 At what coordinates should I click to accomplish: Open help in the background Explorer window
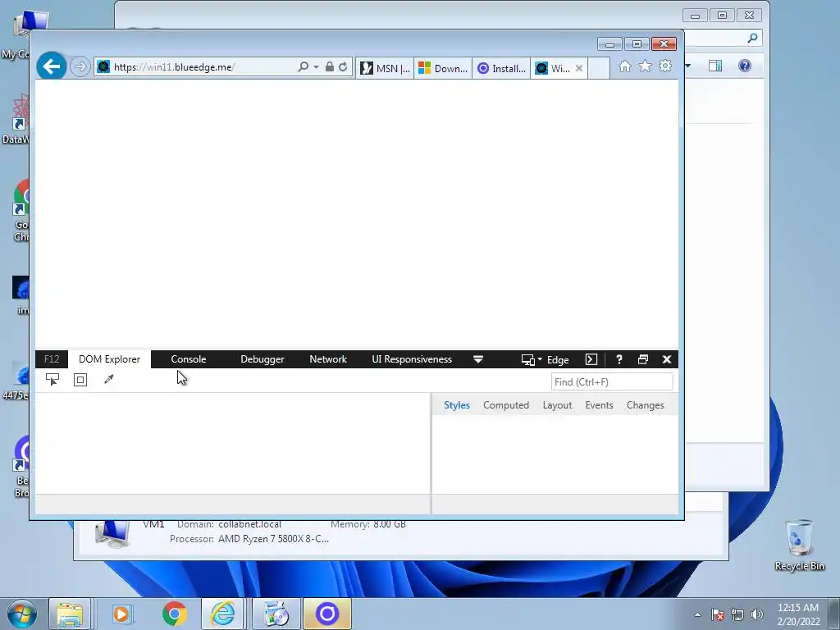[745, 66]
